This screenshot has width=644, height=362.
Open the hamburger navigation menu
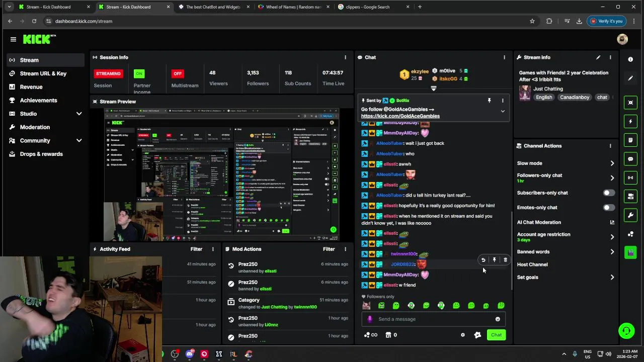(x=13, y=39)
